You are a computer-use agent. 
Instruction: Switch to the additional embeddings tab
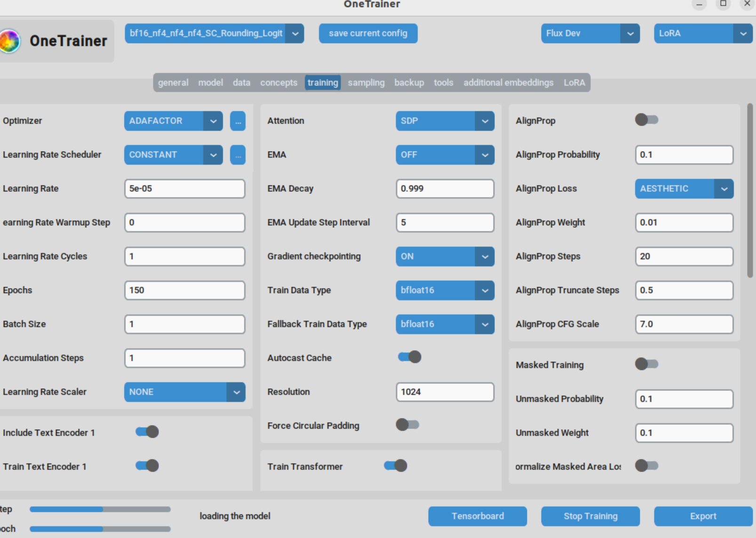(509, 82)
